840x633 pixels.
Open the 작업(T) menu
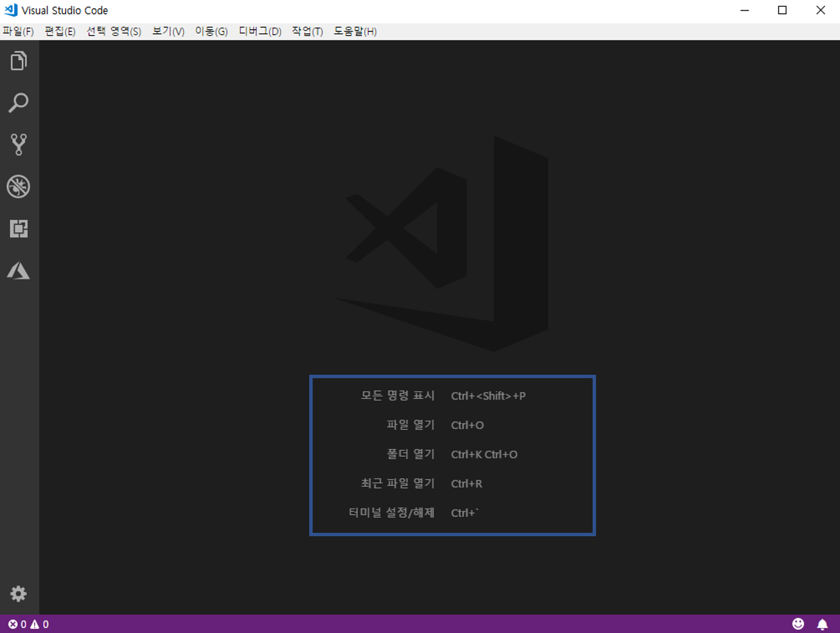[308, 32]
